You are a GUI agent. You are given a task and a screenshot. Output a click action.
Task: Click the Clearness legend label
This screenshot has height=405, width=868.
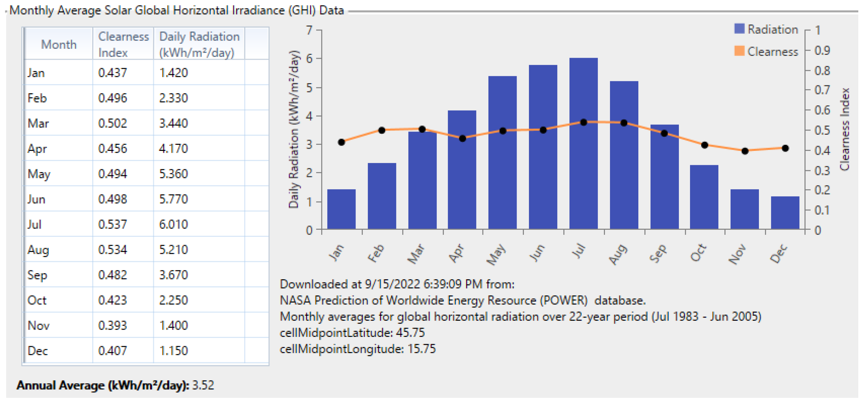pyautogui.click(x=773, y=52)
